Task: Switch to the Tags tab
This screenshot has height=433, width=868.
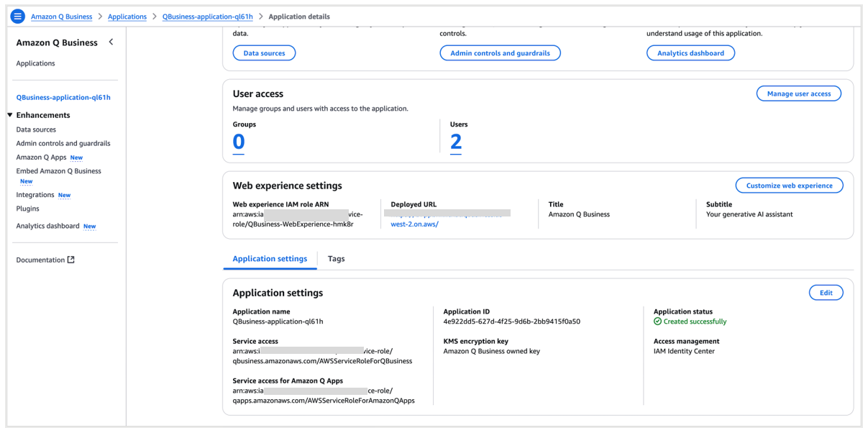Action: (336, 259)
